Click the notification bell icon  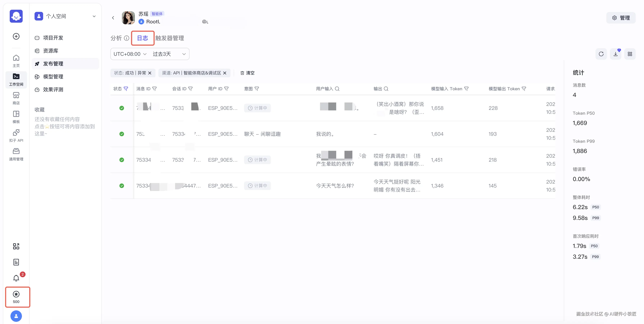click(x=16, y=278)
